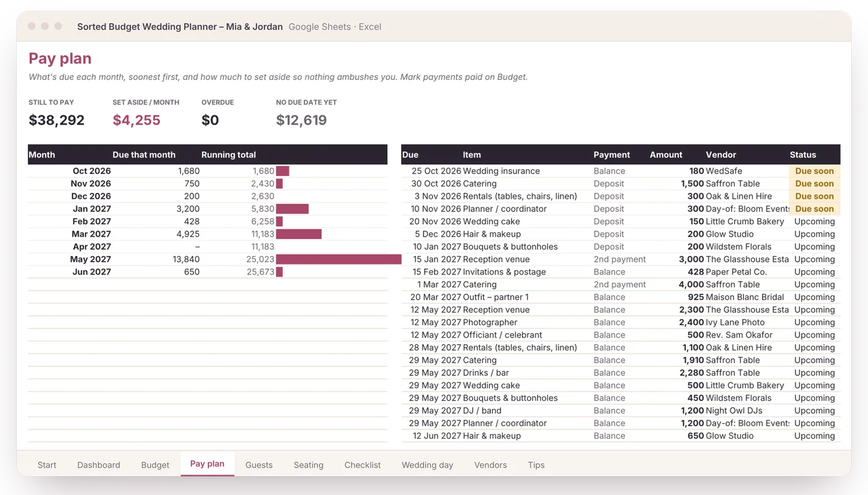Click the Payment column header
The image size is (868, 495).
click(x=612, y=155)
